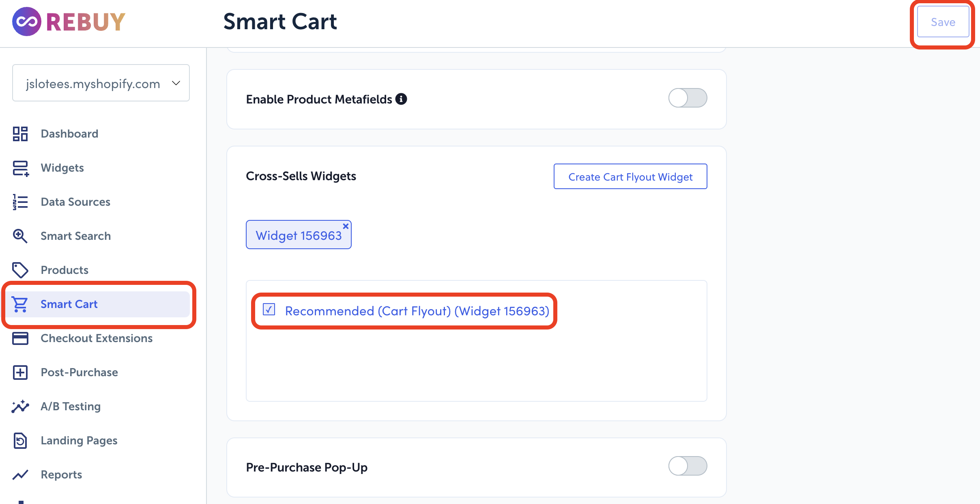Enable the Pre-Purchase Pop-Up switch

[688, 466]
